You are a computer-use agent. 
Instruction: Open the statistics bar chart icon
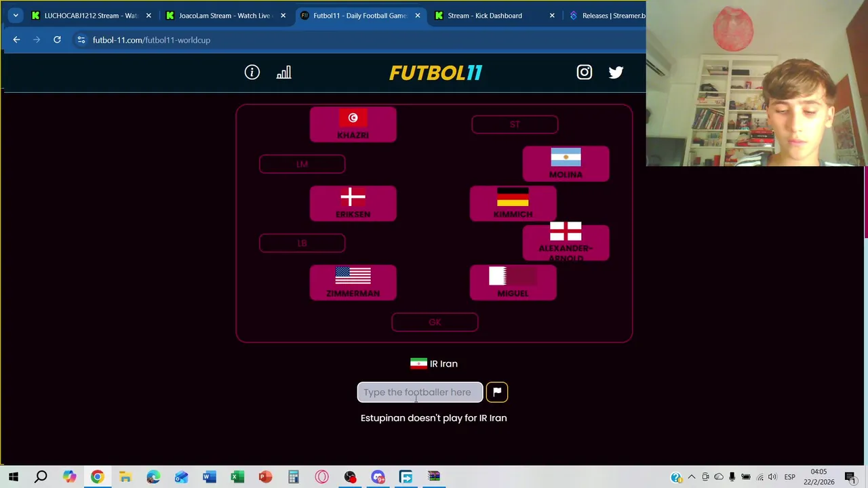click(x=283, y=73)
